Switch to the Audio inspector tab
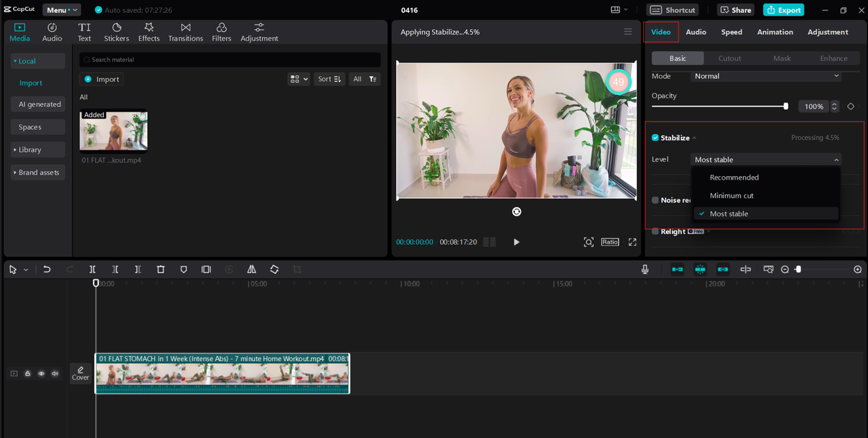This screenshot has height=438, width=868. [x=696, y=32]
